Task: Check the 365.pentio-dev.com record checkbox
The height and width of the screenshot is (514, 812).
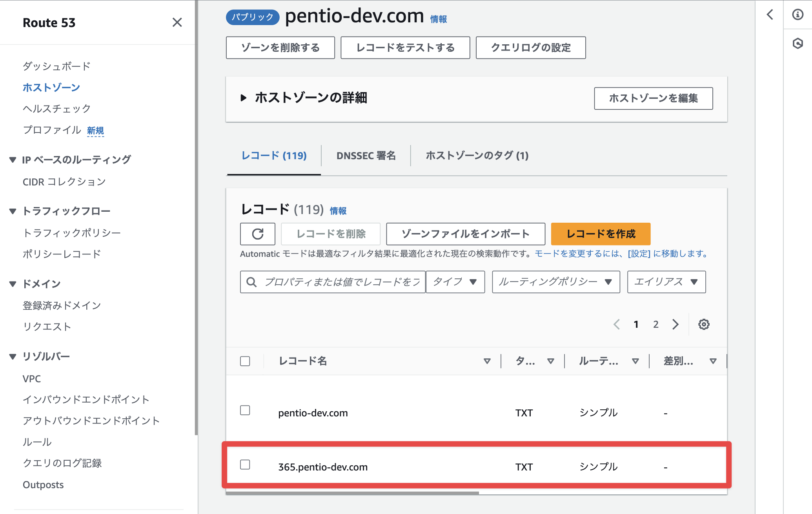Action: pos(245,465)
